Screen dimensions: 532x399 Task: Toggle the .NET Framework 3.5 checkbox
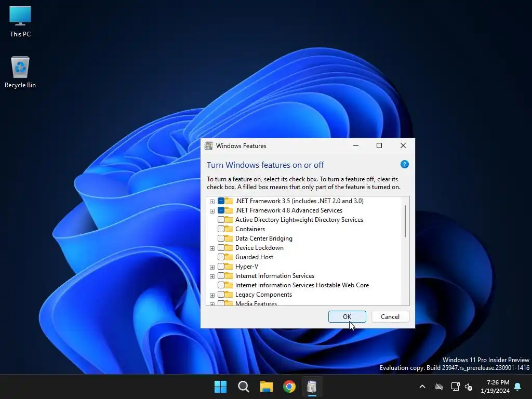point(221,201)
